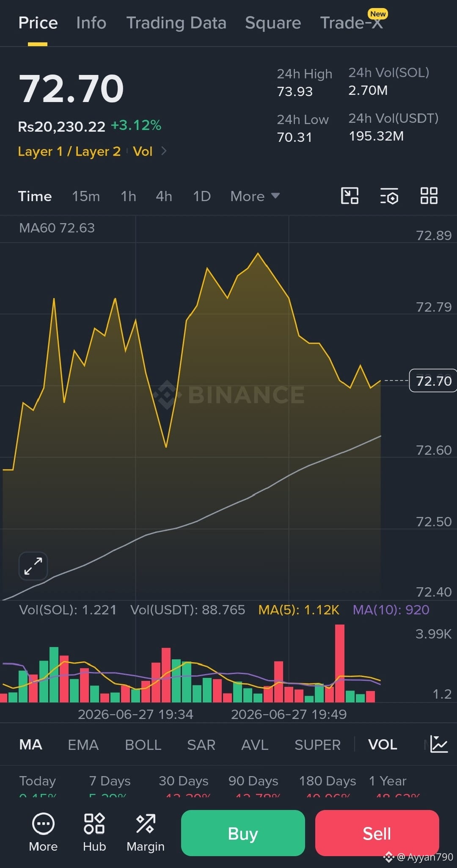This screenshot has width=457, height=868.
Task: Toggle the AVL indicator
Action: point(255,745)
